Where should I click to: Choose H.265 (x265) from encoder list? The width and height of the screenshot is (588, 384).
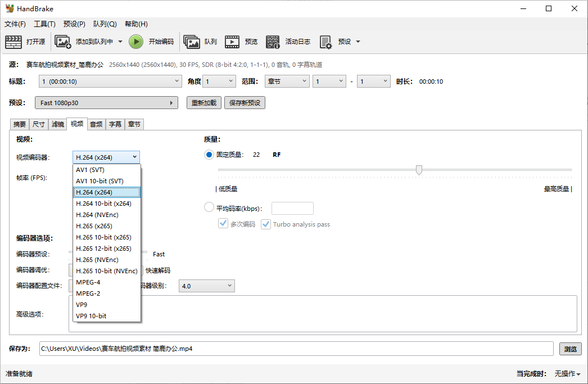point(96,226)
